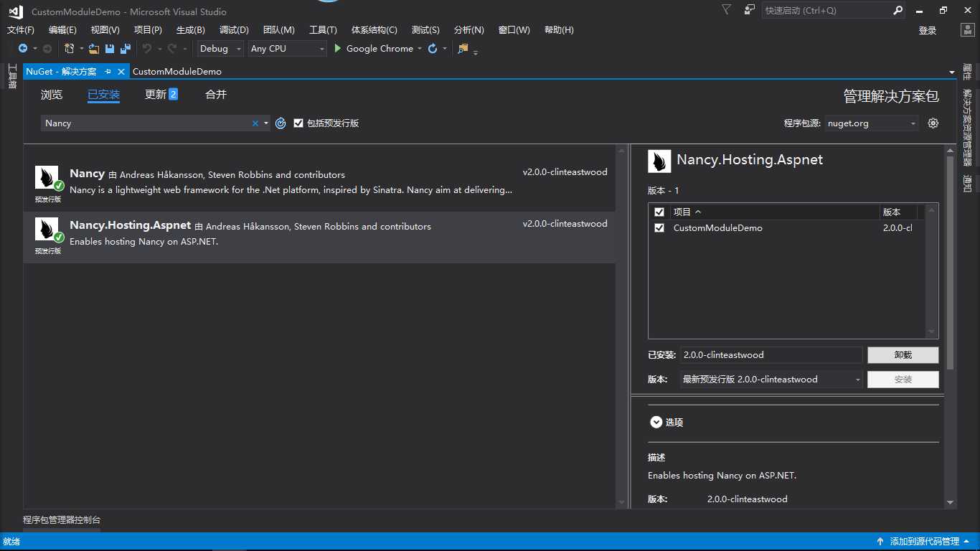Sort by the 项目 column header
Screen dimensions: 980x551
[x=775, y=212]
